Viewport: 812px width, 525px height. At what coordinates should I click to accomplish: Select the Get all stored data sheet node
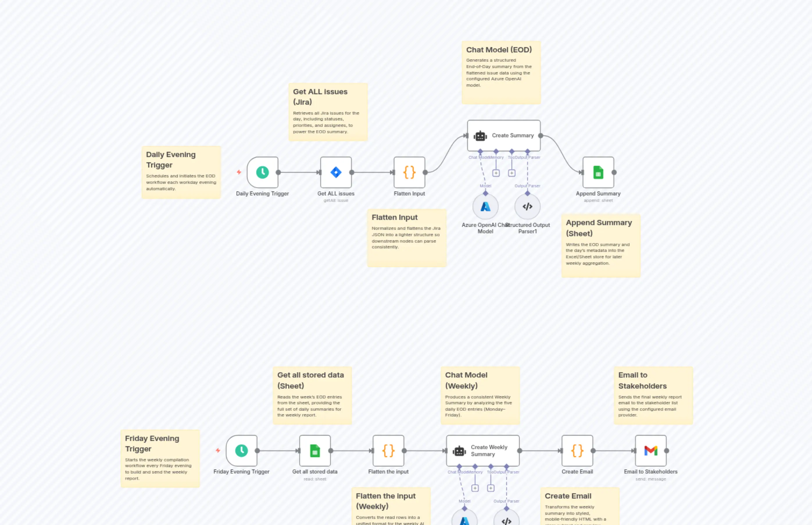pos(315,450)
